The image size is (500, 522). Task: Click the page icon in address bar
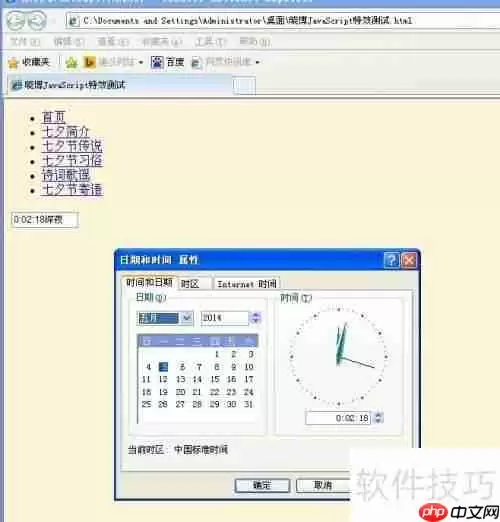(73, 21)
